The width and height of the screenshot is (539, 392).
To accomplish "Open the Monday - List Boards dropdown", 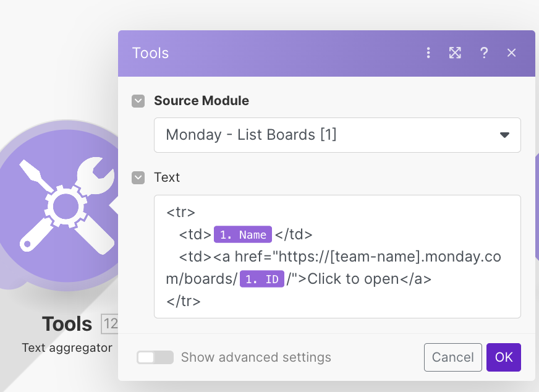I will (337, 135).
